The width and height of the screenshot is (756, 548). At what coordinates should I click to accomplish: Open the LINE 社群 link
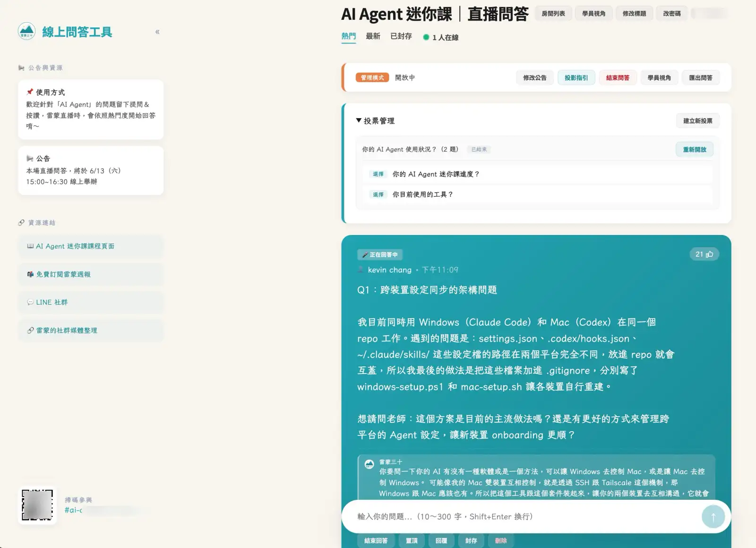[x=91, y=302]
